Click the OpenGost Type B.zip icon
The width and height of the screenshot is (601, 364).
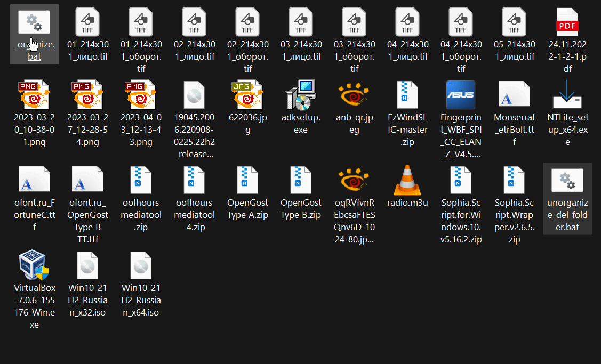pos(301,180)
